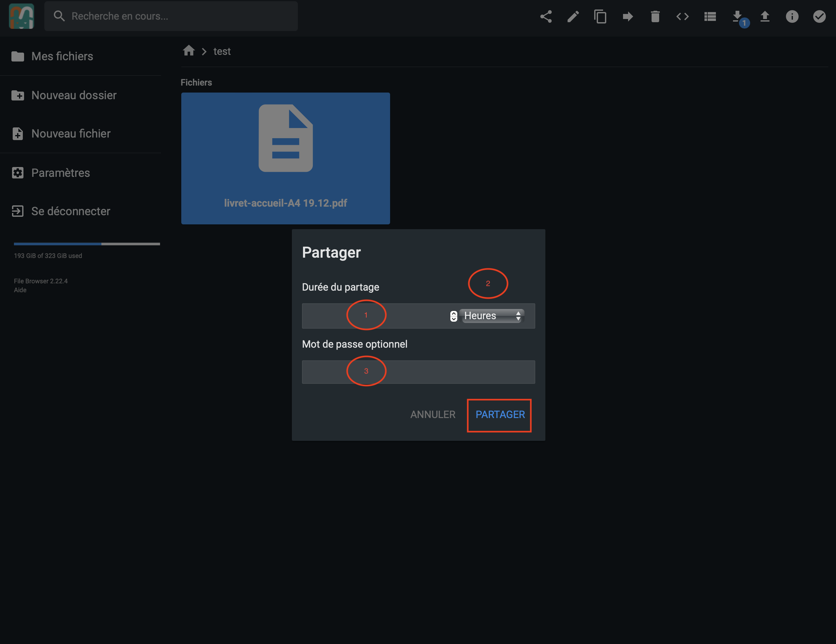Switch view with the list-view icon
The width and height of the screenshot is (836, 644).
pos(710,16)
